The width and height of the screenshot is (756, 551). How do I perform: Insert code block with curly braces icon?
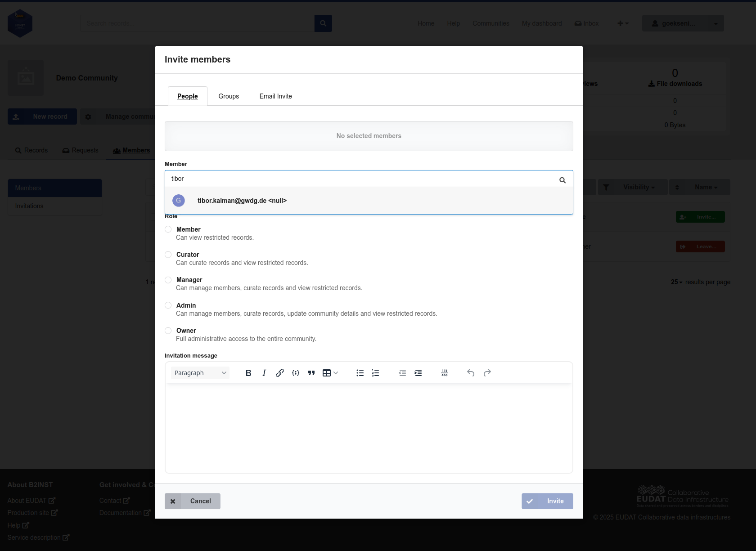coord(296,373)
